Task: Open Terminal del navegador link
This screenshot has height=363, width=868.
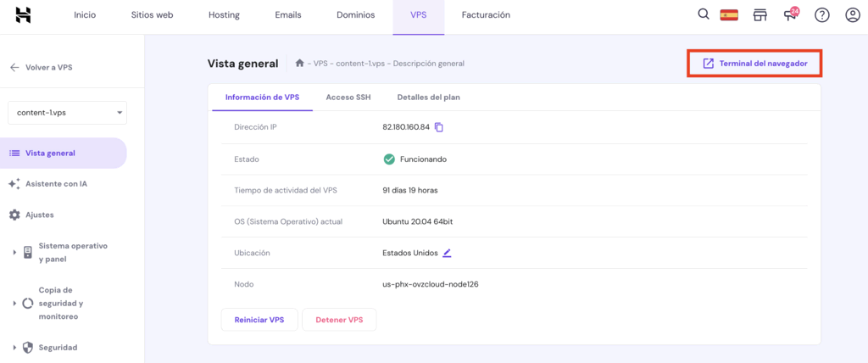Action: [x=754, y=64]
